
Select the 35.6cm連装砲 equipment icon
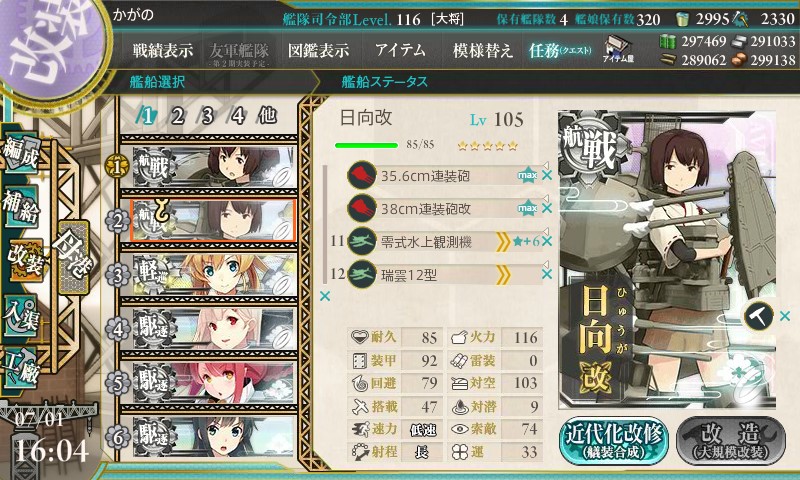pyautogui.click(x=362, y=175)
